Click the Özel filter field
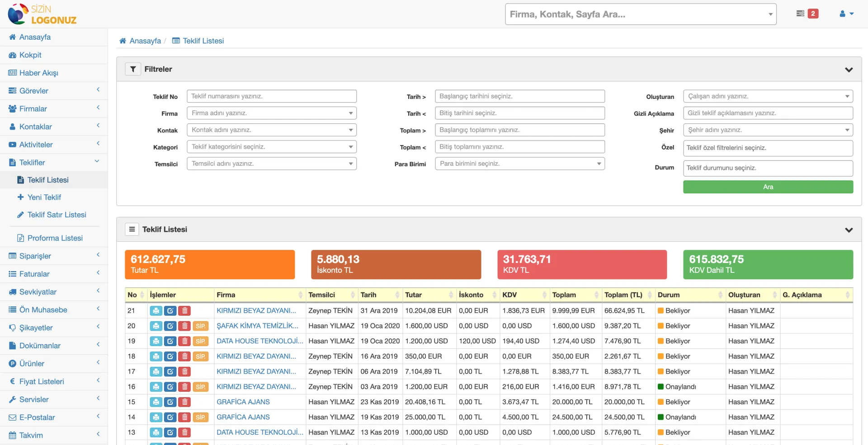868x445 pixels. coord(768,148)
